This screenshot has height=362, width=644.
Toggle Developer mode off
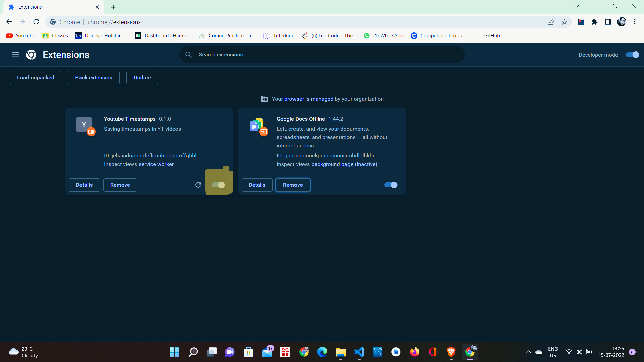click(x=632, y=55)
